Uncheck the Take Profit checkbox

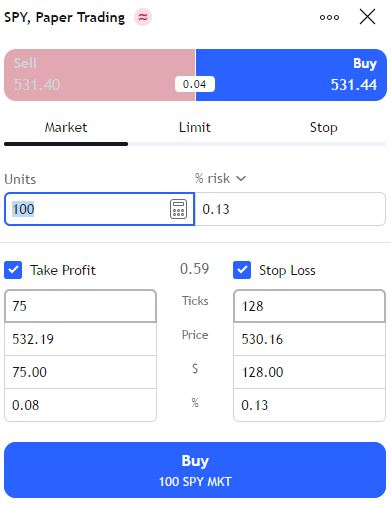(x=13, y=270)
